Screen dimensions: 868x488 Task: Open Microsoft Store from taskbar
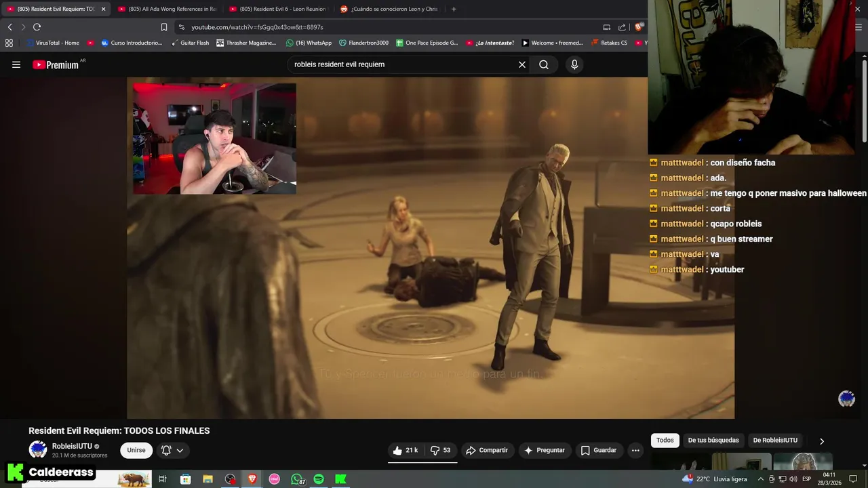point(185,479)
